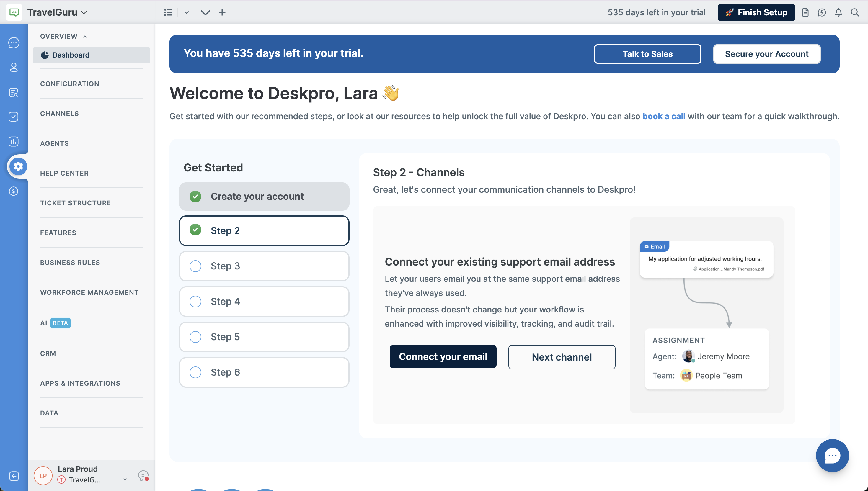Expand the Lara Proud user menu arrow
Viewport: 868px width, 491px height.
click(125, 479)
